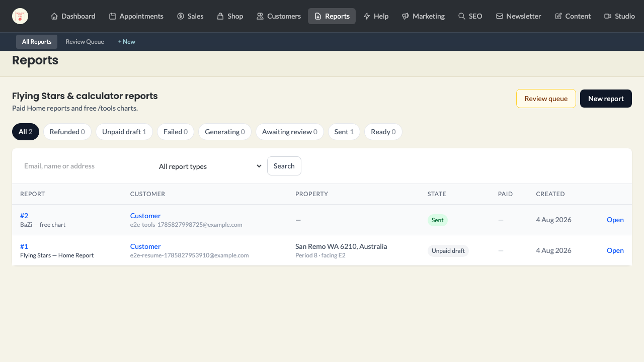This screenshot has height=362, width=644.
Task: Click the STATE column header
Action: [x=437, y=194]
